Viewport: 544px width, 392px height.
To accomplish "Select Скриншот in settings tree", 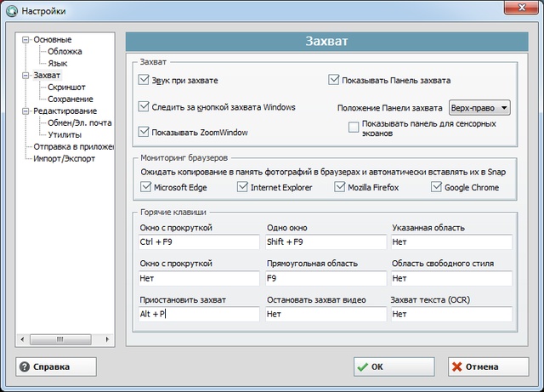I will tap(66, 87).
